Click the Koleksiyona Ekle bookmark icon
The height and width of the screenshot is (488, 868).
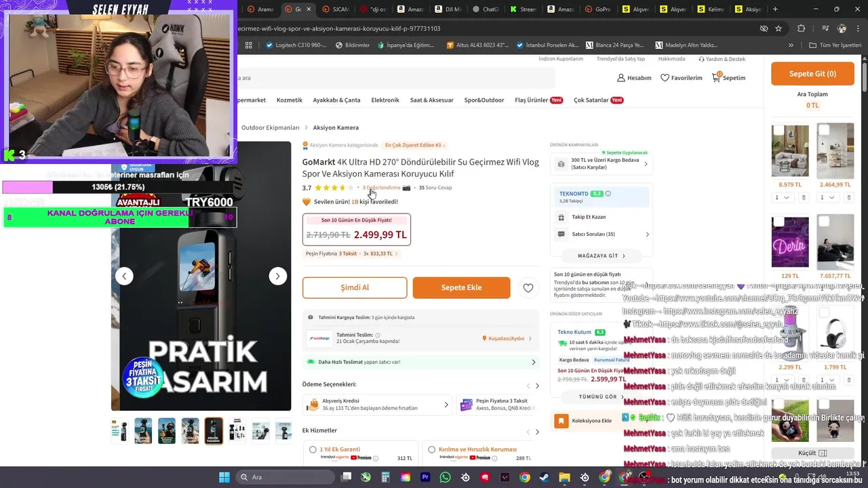pos(561,421)
